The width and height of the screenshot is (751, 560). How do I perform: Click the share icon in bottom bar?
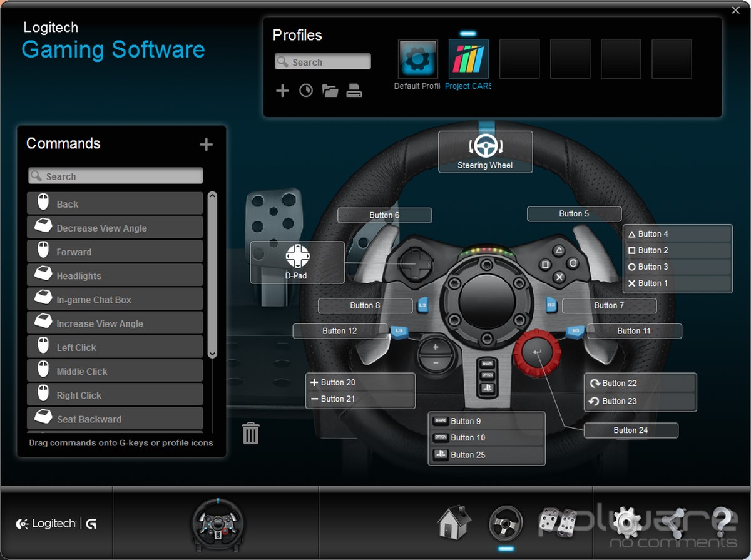[675, 523]
